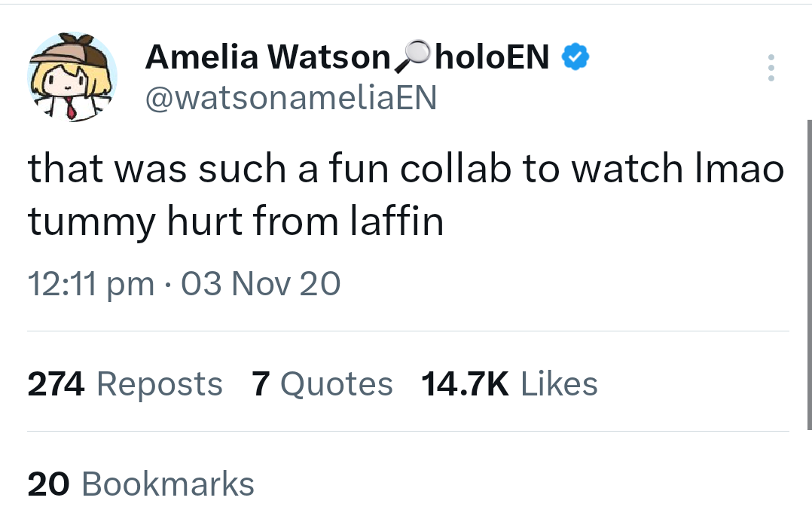
Task: Click the bold number 274 before Reposts
Action: tap(56, 384)
